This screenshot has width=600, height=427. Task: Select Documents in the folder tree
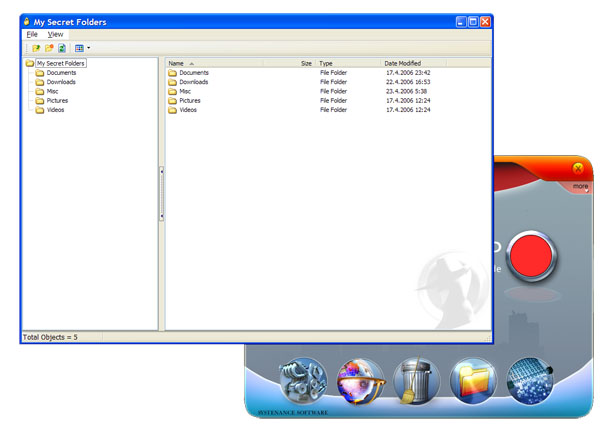pos(61,73)
